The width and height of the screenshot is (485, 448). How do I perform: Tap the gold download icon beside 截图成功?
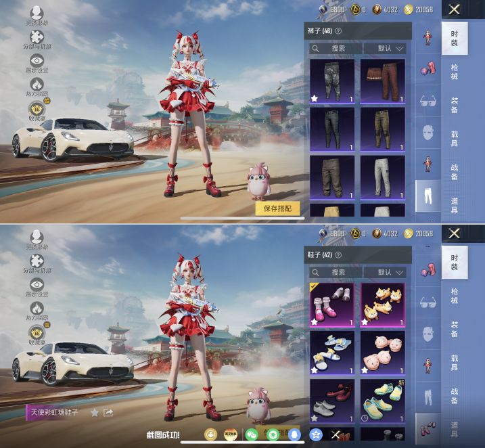click(x=210, y=434)
